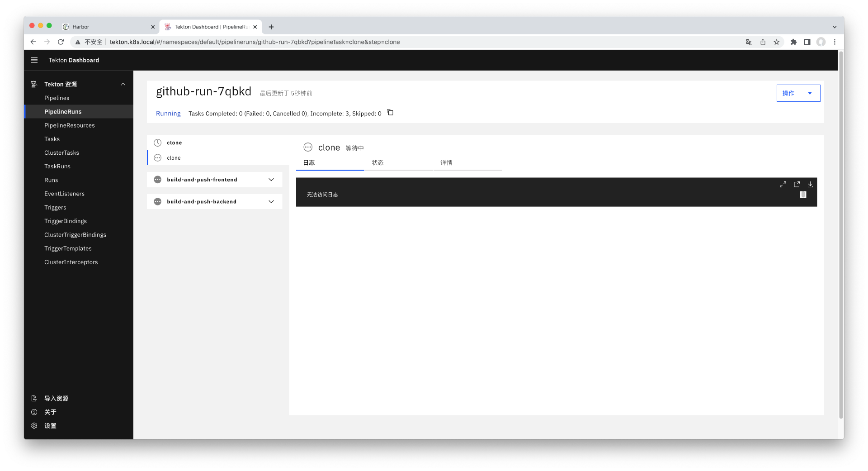Click the not secure warning icon

tap(78, 42)
